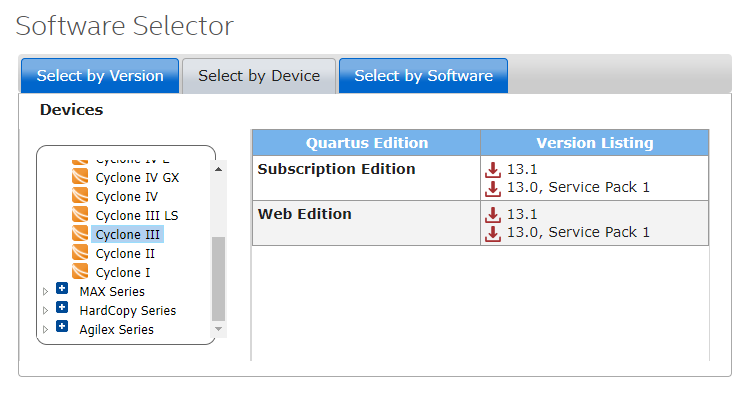The image size is (749, 397).
Task: Click the plus icon beside MAX Series
Action: click(62, 288)
